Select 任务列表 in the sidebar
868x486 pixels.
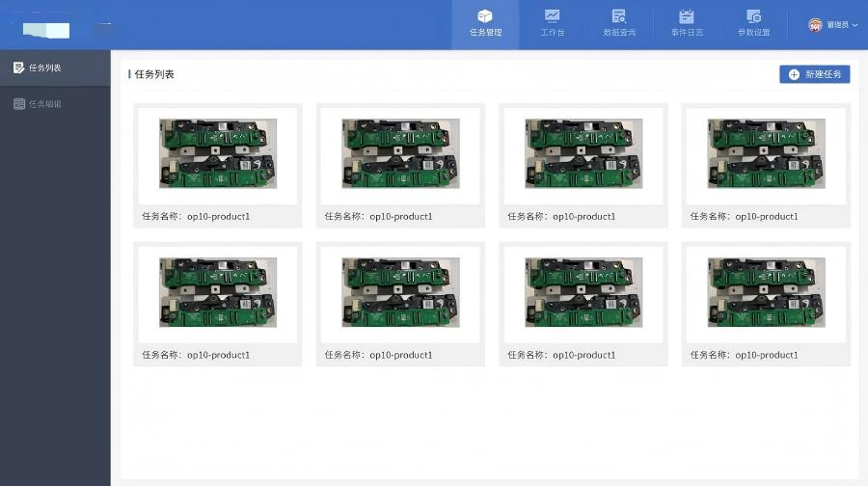pyautogui.click(x=55, y=67)
